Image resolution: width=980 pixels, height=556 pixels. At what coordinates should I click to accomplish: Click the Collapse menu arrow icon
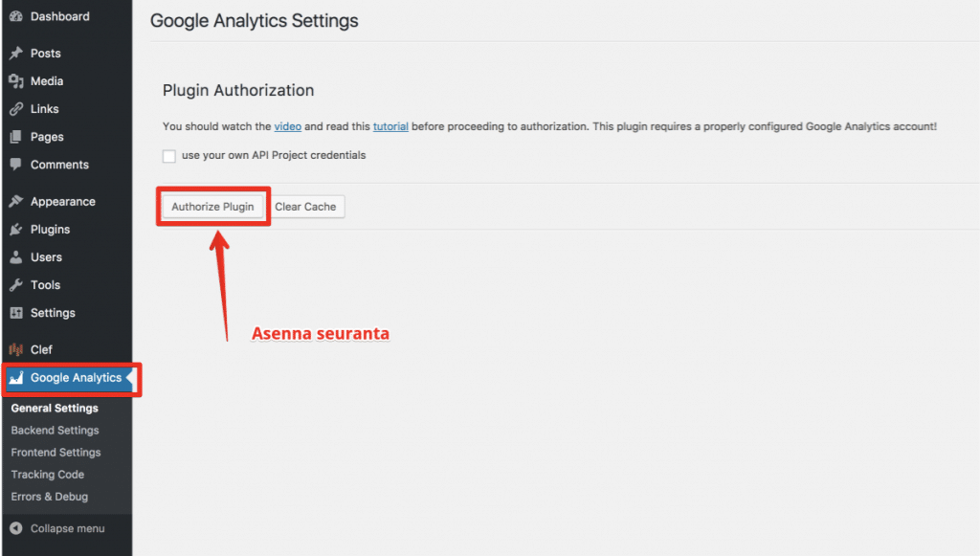16,528
